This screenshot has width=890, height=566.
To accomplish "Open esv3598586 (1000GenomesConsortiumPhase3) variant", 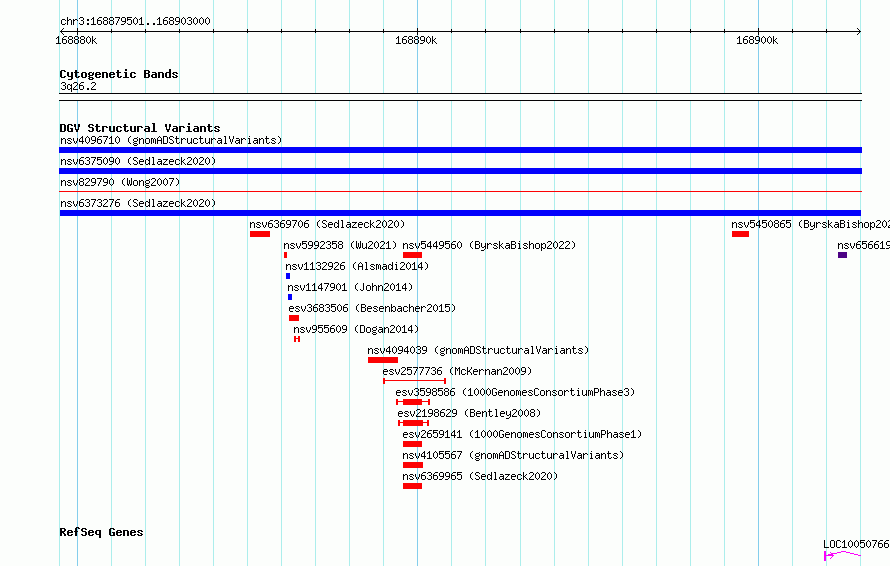I will (515, 392).
